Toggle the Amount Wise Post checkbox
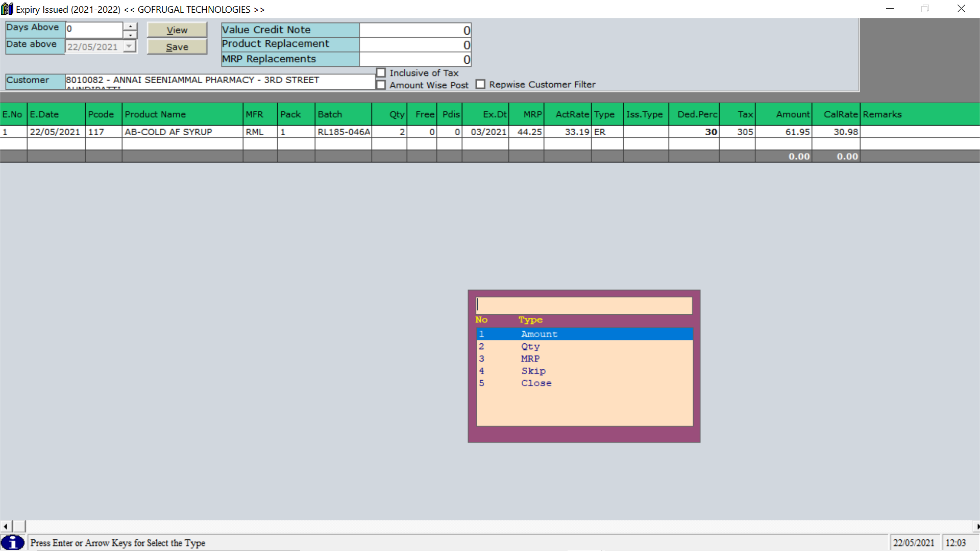The width and height of the screenshot is (980, 551). [x=381, y=85]
